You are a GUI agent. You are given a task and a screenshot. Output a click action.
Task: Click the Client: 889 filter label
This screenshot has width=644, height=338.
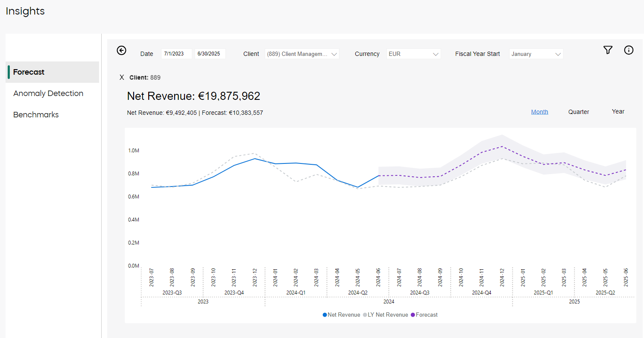pyautogui.click(x=145, y=78)
